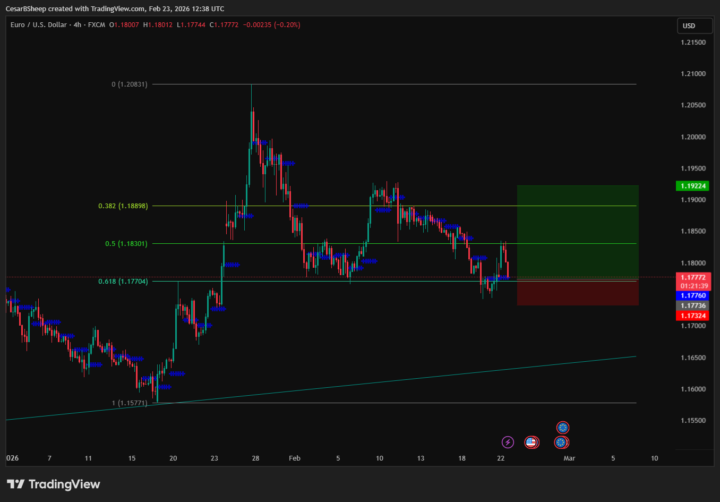Click the L1.17744 low value
Viewport: 720px width, 502px height.
click(x=191, y=25)
